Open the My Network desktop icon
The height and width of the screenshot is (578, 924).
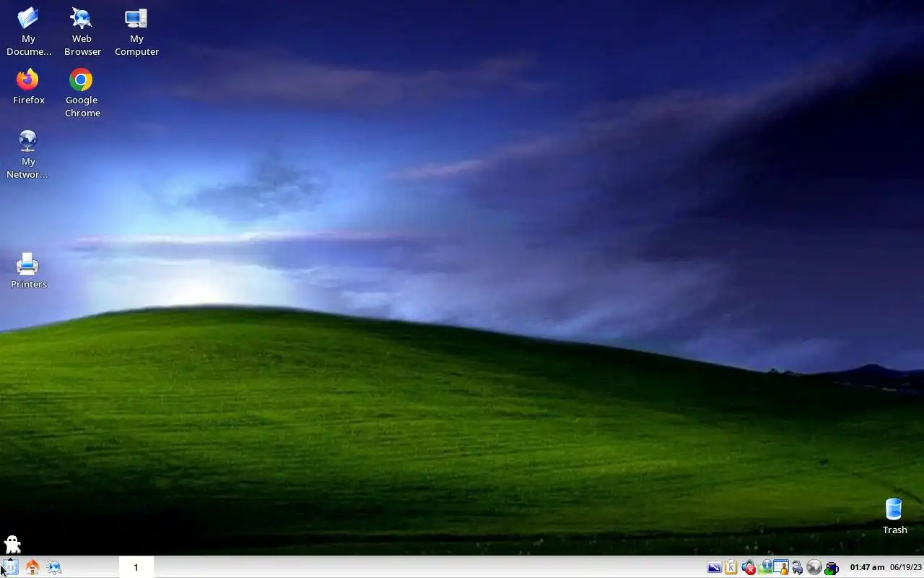pos(28,155)
